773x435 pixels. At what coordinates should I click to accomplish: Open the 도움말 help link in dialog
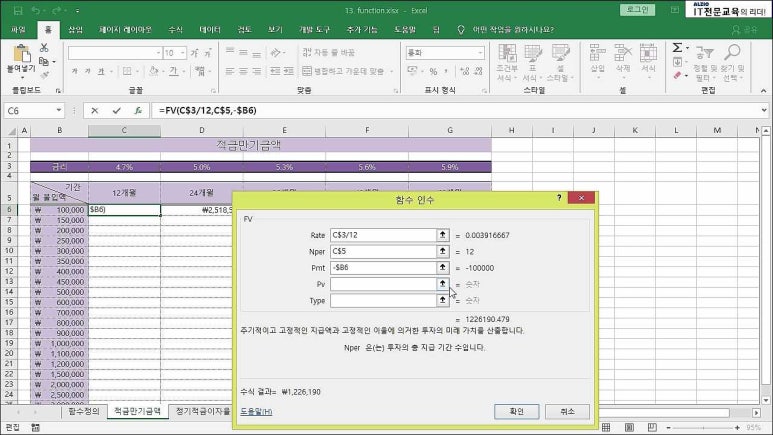[256, 411]
